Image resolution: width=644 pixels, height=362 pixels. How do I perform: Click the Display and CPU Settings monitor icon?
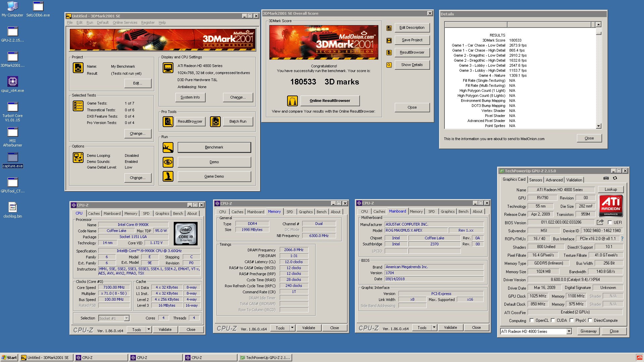coord(168,68)
